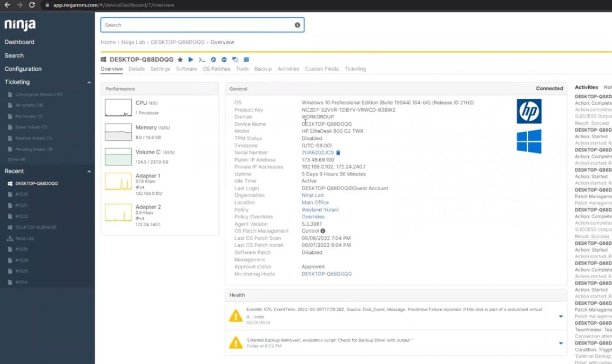
Task: Click the document icon for Unassigned tickets
Action: [x=10, y=95]
